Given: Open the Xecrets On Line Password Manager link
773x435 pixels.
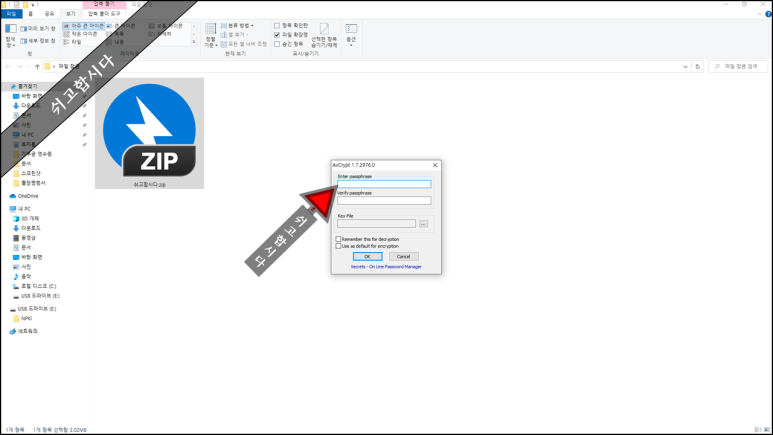Looking at the screenshot, I should pos(386,267).
